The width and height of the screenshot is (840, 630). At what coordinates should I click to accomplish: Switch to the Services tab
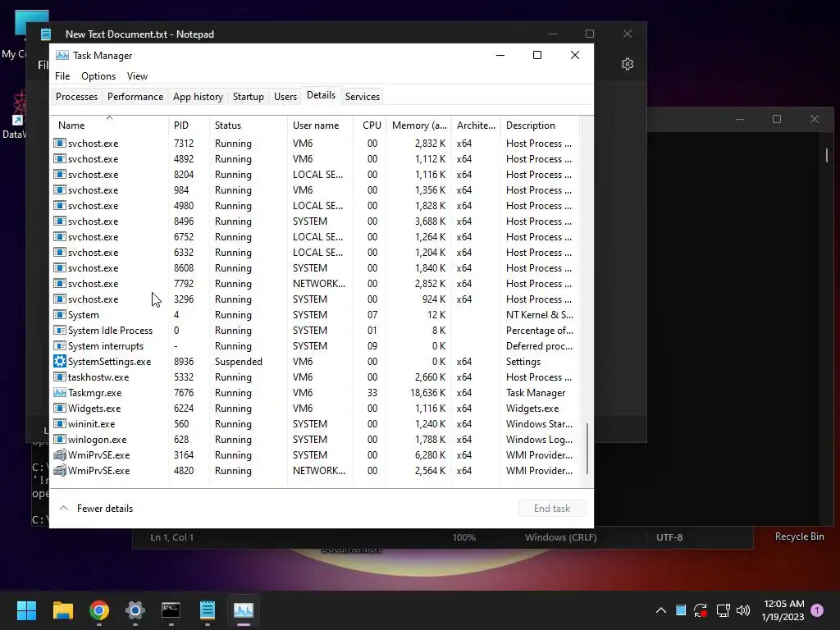pyautogui.click(x=362, y=97)
